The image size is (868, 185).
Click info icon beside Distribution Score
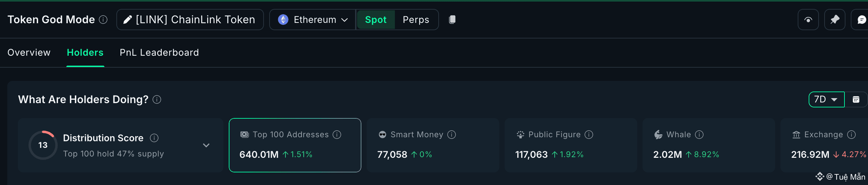coord(154,138)
